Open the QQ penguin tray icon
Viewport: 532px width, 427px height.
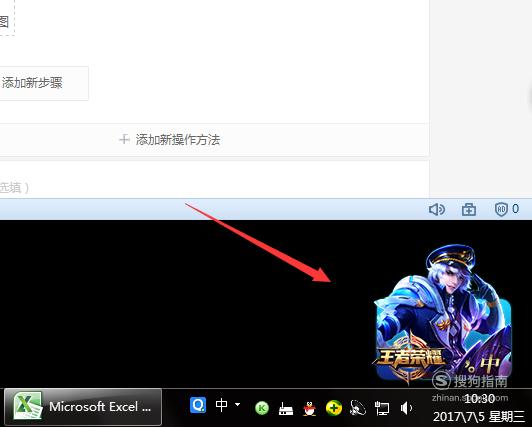pyautogui.click(x=309, y=408)
